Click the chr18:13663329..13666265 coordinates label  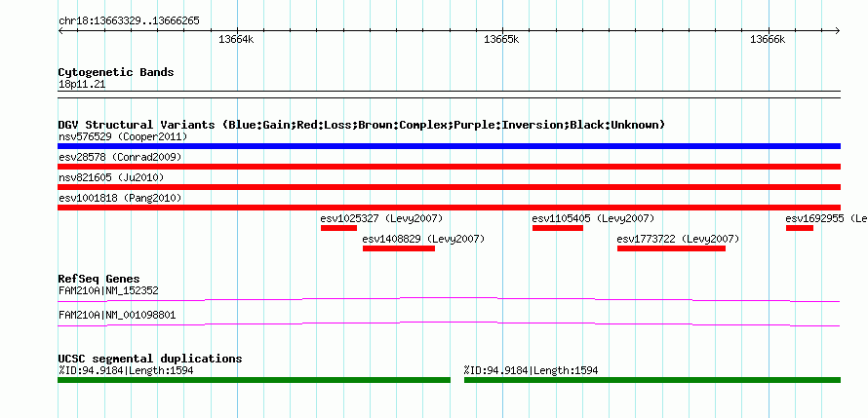coord(129,21)
